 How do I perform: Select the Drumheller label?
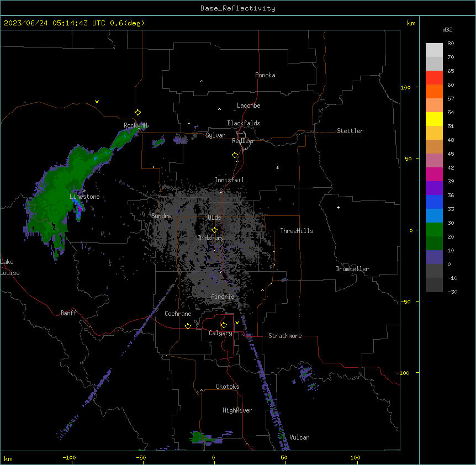tap(352, 269)
